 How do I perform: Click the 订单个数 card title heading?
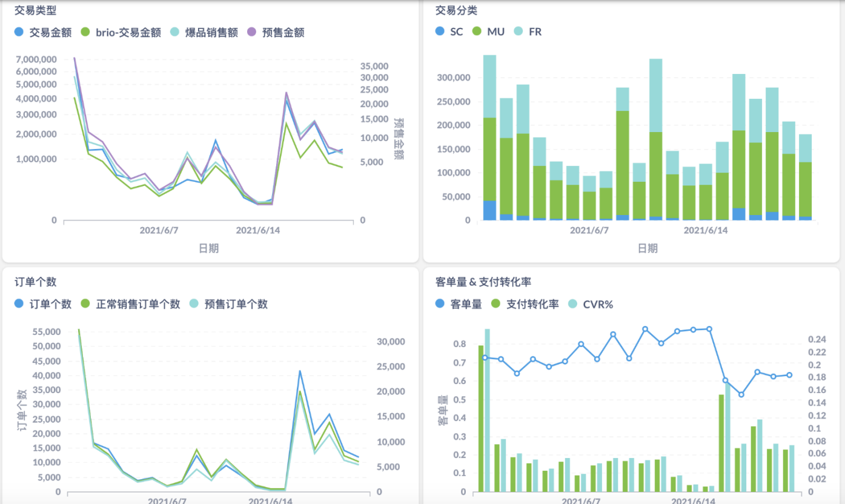coord(35,282)
